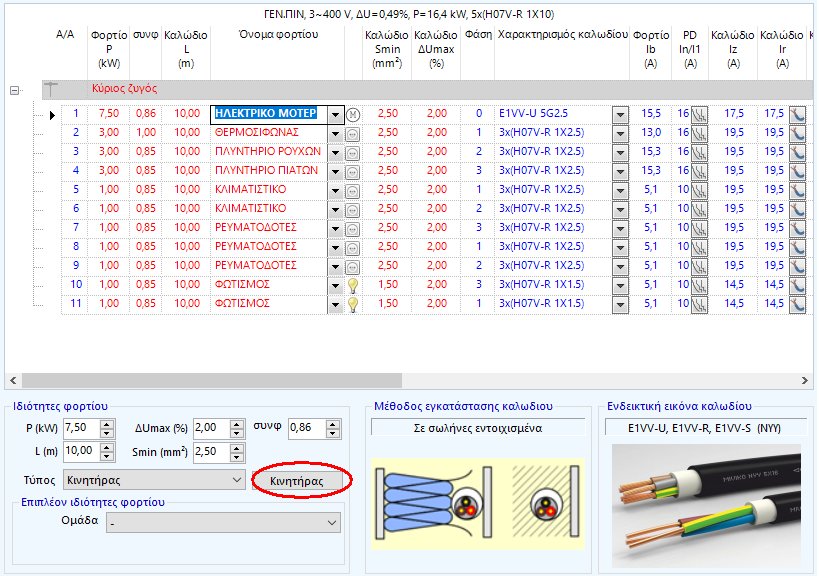Decrease Smin using its down stepper arrow
The image size is (819, 576).
point(236,455)
